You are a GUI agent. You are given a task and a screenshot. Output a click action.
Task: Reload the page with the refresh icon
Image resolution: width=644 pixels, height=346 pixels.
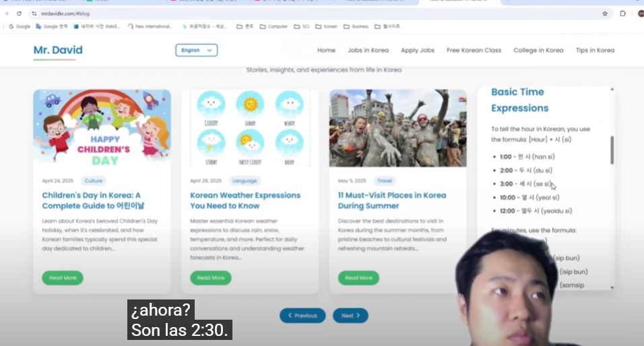pyautogui.click(x=19, y=13)
